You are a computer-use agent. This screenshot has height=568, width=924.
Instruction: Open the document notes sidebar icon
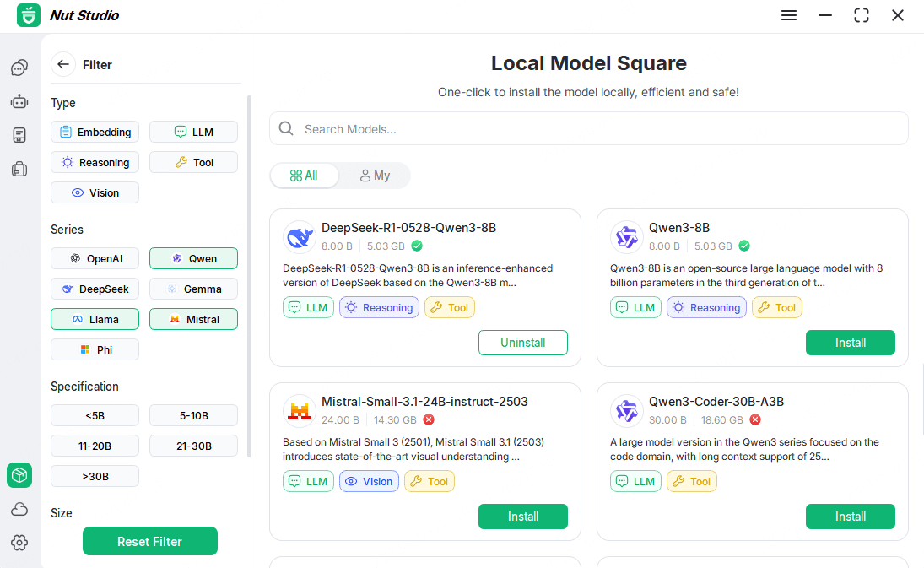click(x=19, y=135)
